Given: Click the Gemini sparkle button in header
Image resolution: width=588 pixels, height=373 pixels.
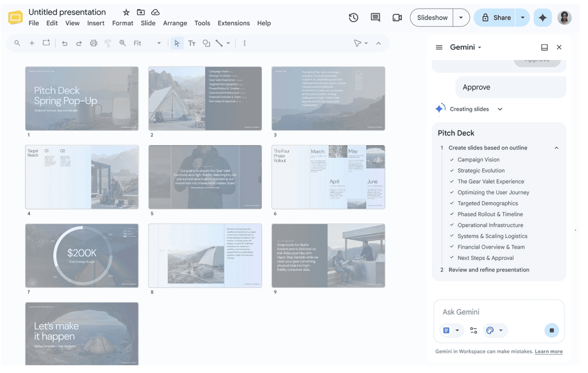Looking at the screenshot, I should [543, 18].
